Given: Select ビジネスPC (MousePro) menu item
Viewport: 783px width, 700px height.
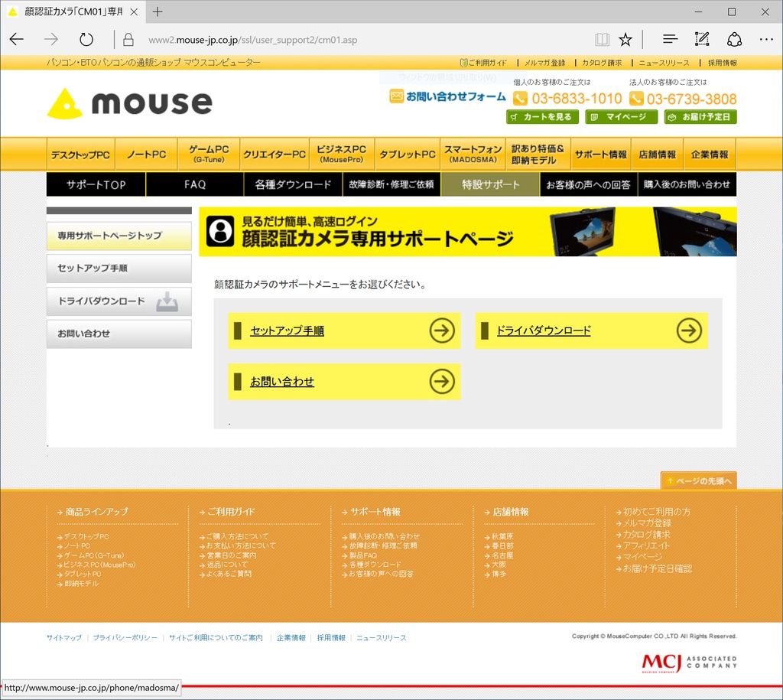Looking at the screenshot, I should pos(342,155).
